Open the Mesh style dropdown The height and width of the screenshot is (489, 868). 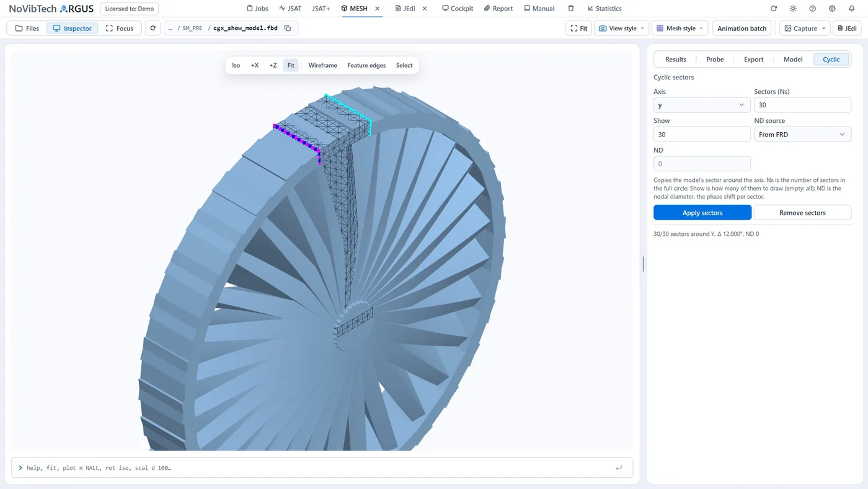(x=680, y=29)
